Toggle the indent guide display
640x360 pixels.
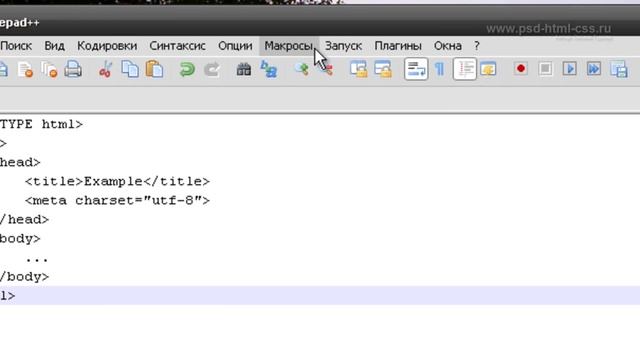pos(464,69)
